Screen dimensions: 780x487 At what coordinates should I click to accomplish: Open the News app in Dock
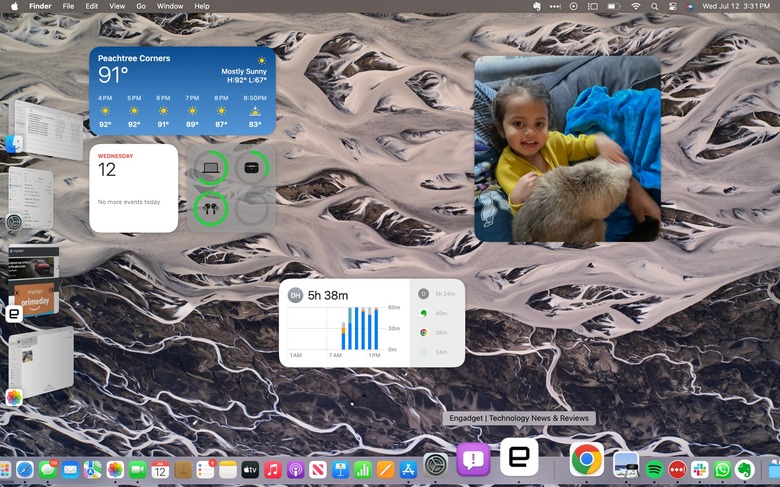(318, 470)
